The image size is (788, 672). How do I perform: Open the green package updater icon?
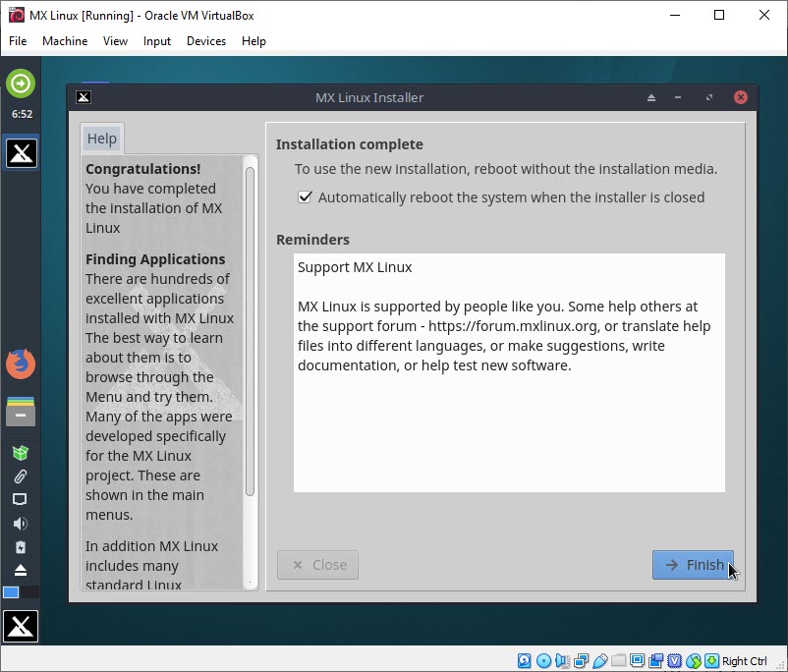[21, 453]
